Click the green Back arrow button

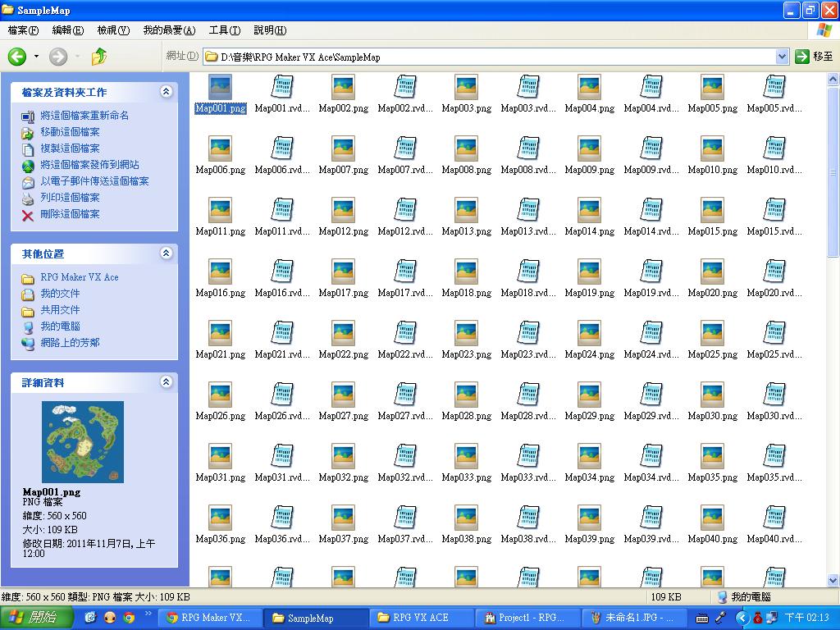pyautogui.click(x=17, y=57)
